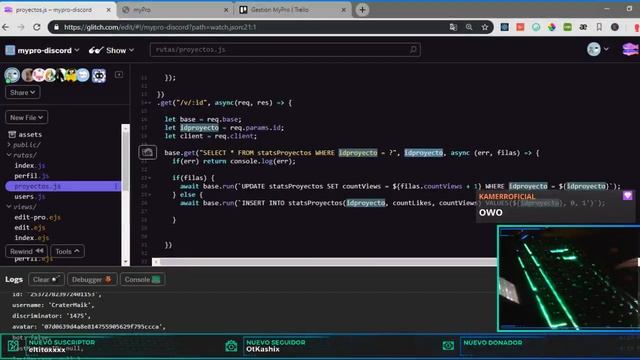Click the first collaborator avatar with green dot
The image size is (640, 360).
(12, 76)
